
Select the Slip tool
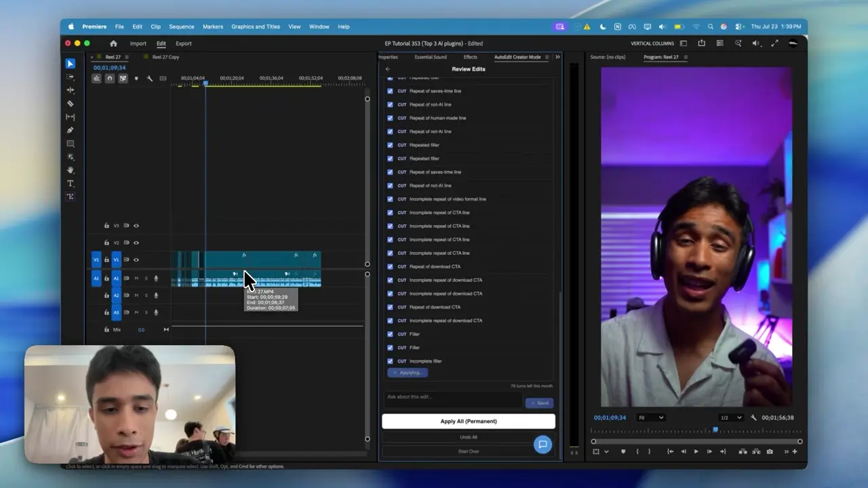coord(71,117)
